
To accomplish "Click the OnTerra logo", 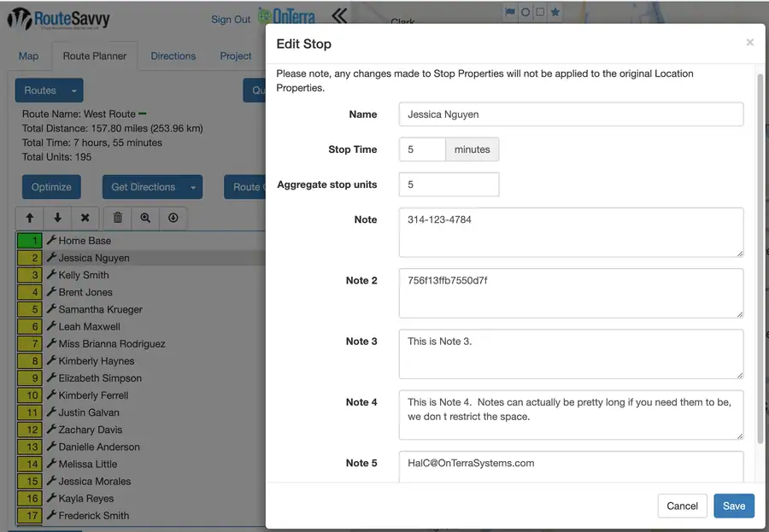I will coord(287,16).
